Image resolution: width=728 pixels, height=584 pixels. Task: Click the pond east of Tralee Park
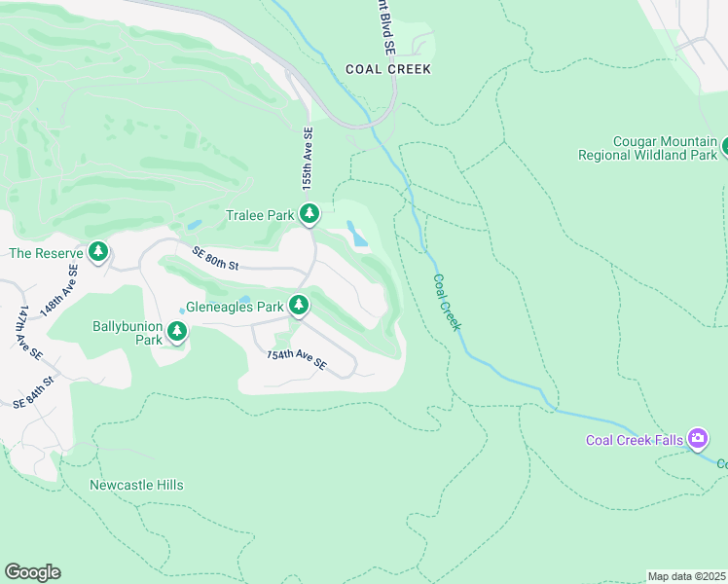[x=357, y=234]
